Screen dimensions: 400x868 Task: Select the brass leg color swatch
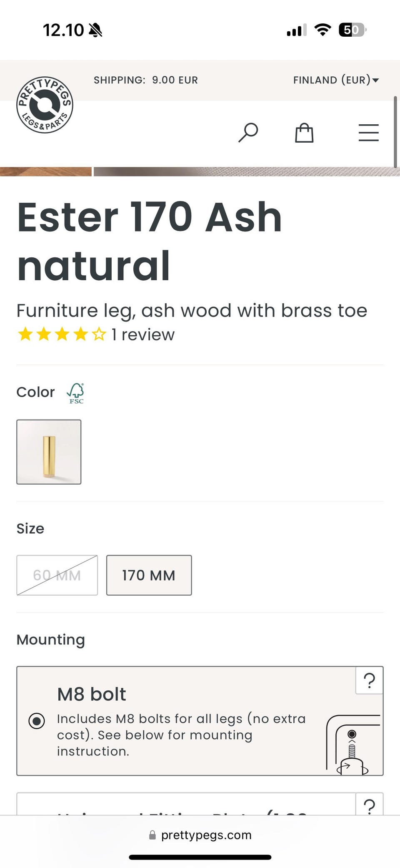[x=49, y=452]
